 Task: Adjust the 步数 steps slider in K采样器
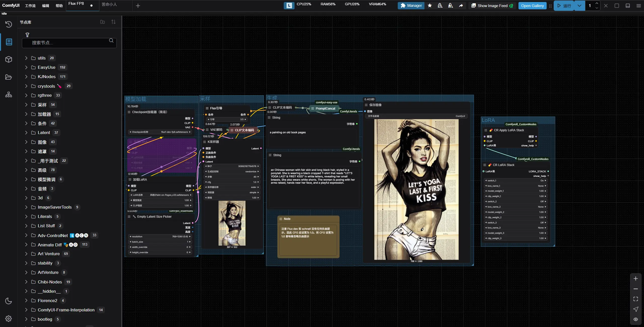click(x=232, y=177)
